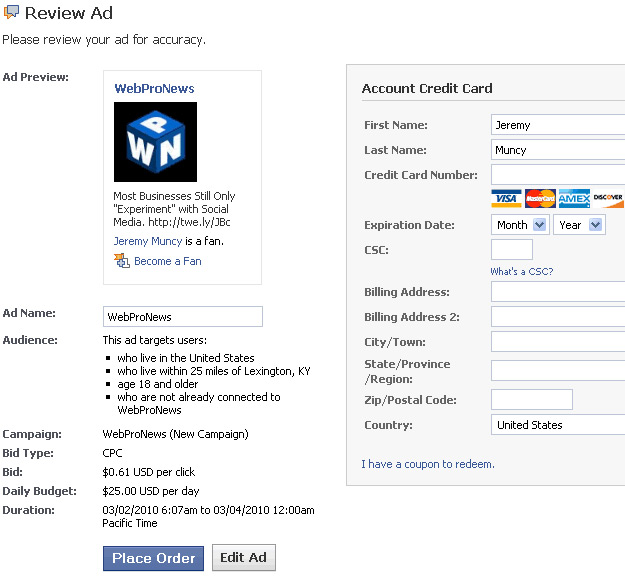
Task: Focus the State/Province/Region field
Action: point(558,371)
